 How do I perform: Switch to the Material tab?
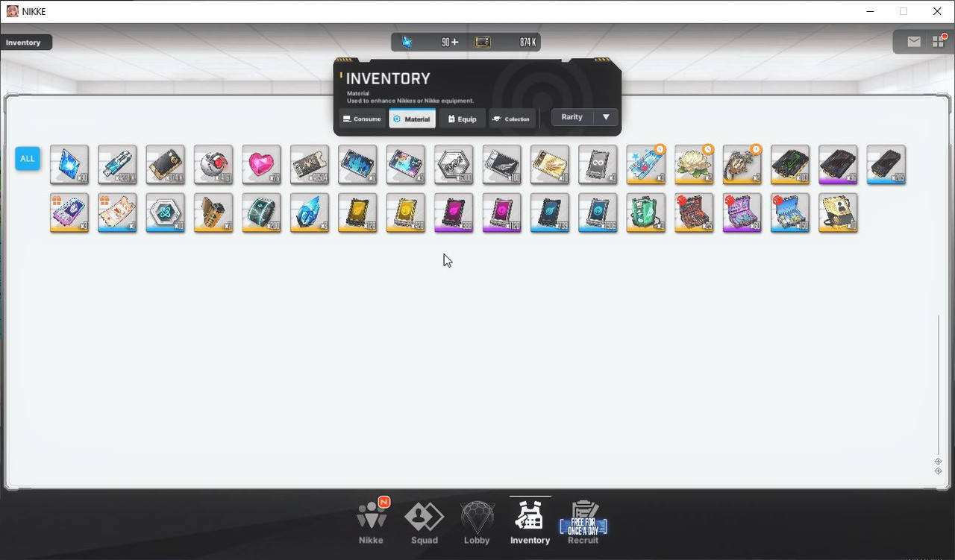click(x=412, y=119)
